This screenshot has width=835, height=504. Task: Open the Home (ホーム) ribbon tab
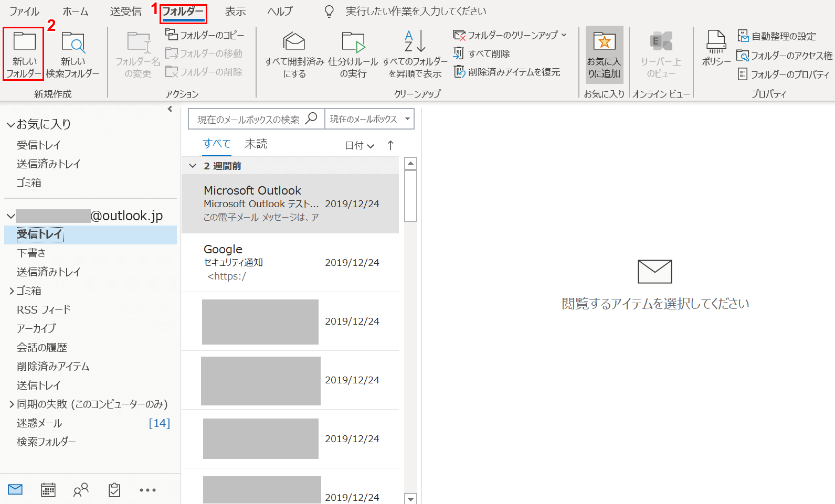[76, 11]
